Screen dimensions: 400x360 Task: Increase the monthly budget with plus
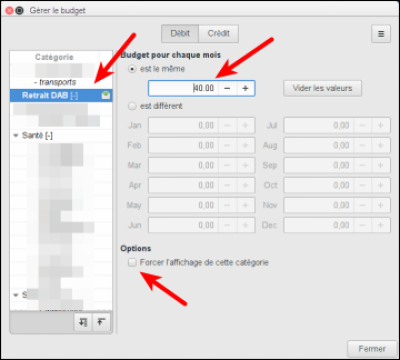246,88
